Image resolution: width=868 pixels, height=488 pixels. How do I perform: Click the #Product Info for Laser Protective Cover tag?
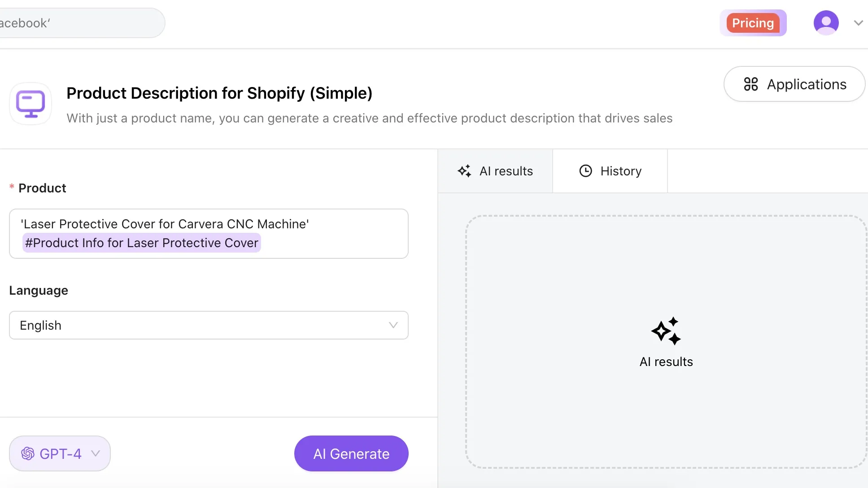[142, 243]
